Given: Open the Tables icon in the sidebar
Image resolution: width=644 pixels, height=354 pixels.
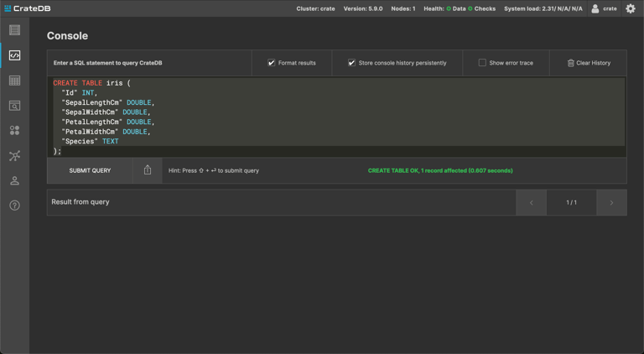Looking at the screenshot, I should pos(15,81).
